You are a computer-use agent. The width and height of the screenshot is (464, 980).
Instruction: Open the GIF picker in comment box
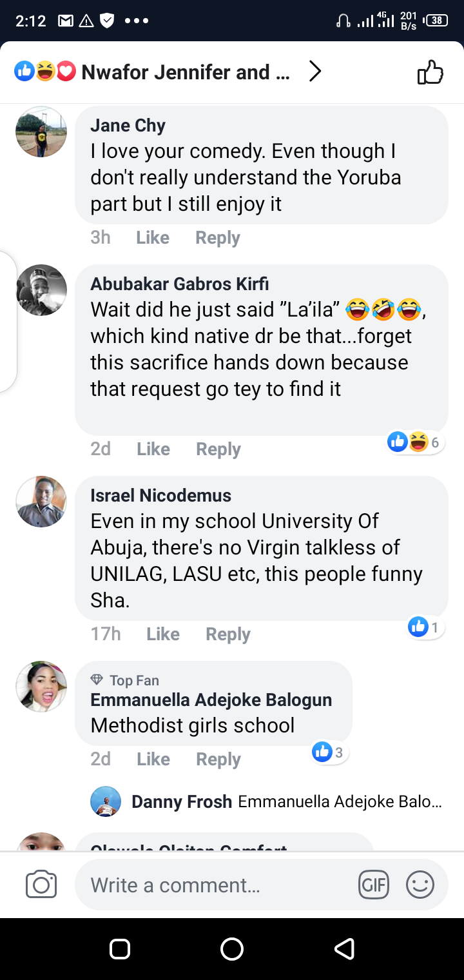[374, 885]
